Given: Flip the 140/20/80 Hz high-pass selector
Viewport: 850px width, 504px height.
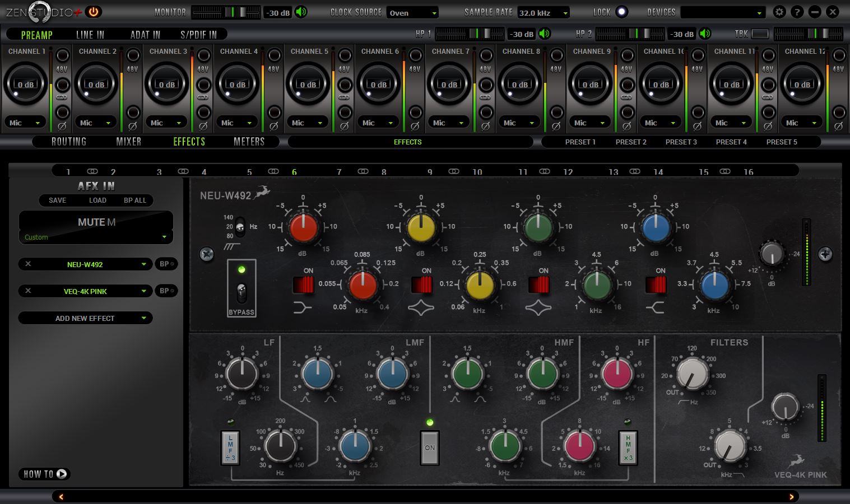Looking at the screenshot, I should (x=240, y=226).
